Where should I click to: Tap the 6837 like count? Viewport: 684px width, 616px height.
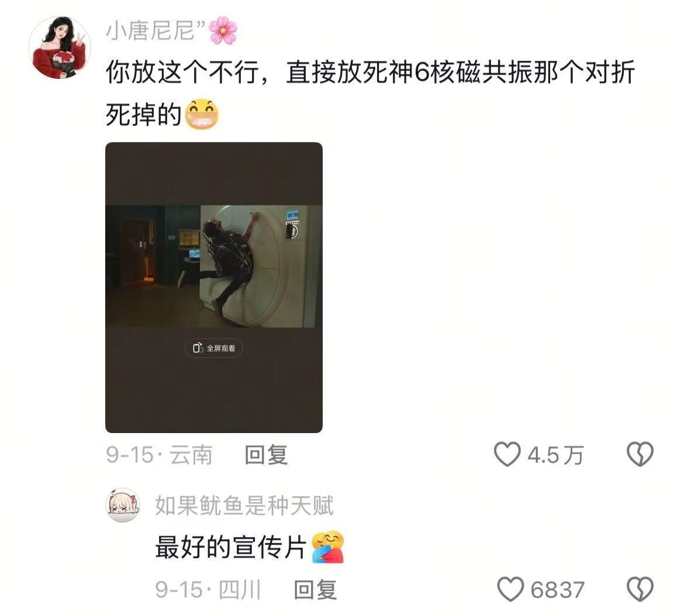click(557, 590)
